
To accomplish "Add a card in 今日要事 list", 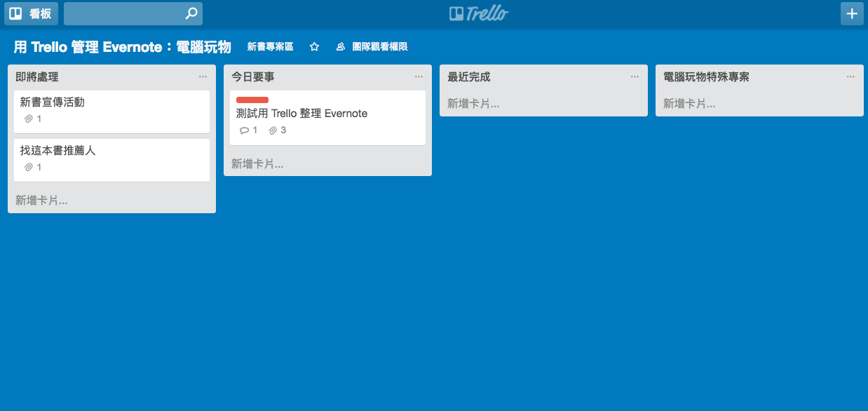I will coord(257,164).
